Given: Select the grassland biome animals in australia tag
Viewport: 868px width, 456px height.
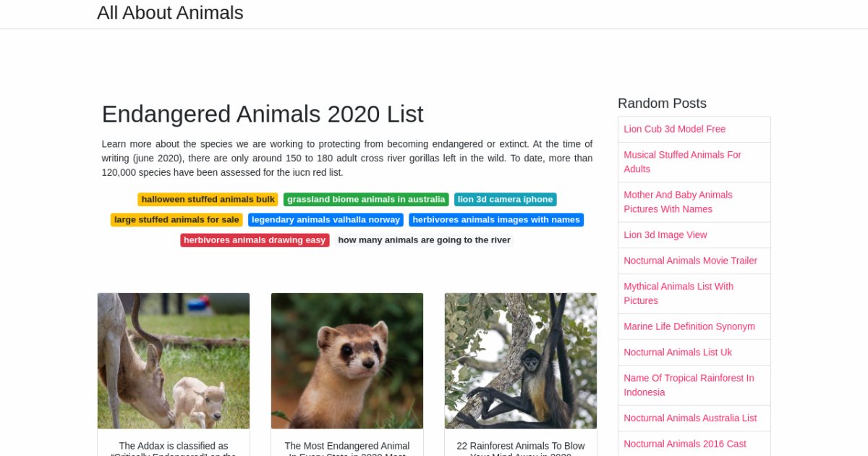Looking at the screenshot, I should (366, 200).
